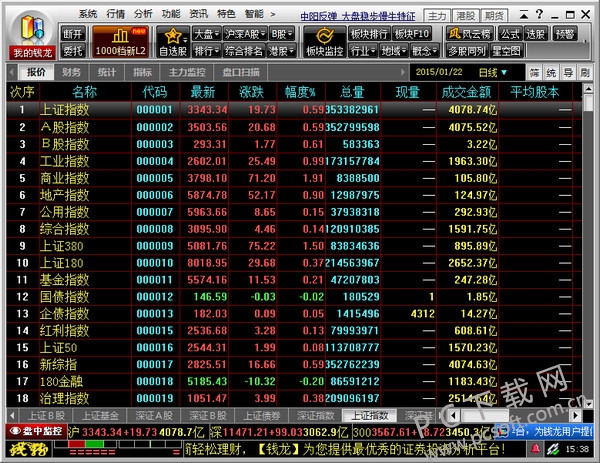600x463 pixels.
Task: Toggle the 主力 mode button
Action: click(437, 16)
